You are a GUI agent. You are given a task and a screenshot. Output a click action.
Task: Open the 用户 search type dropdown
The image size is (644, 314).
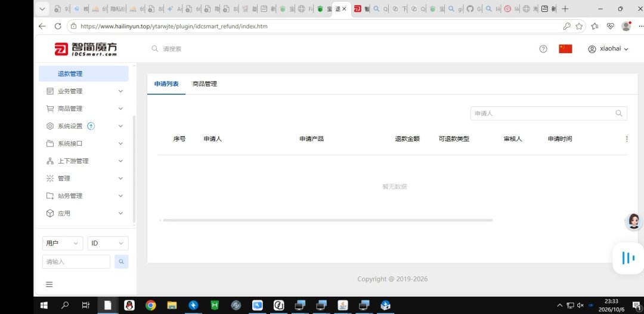coord(63,244)
